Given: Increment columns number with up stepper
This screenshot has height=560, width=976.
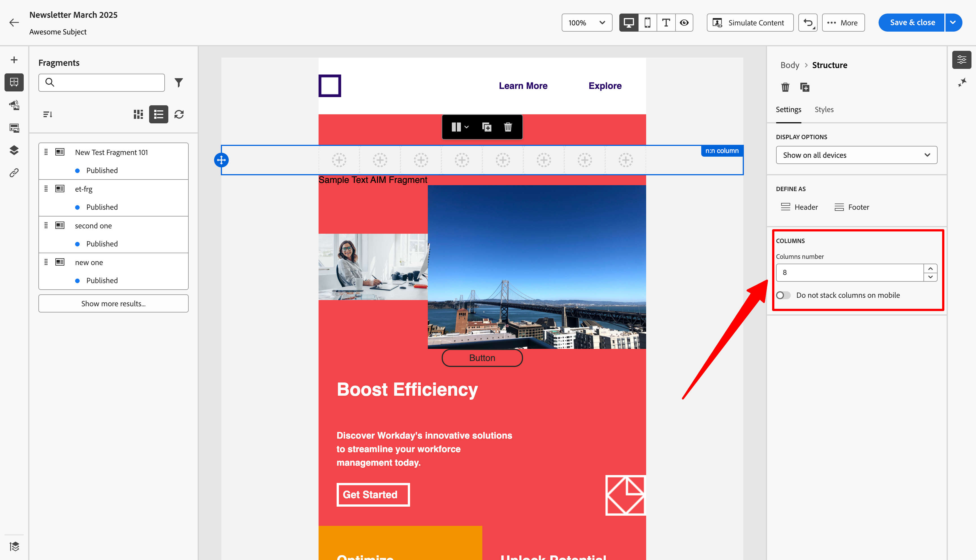Looking at the screenshot, I should coord(931,268).
